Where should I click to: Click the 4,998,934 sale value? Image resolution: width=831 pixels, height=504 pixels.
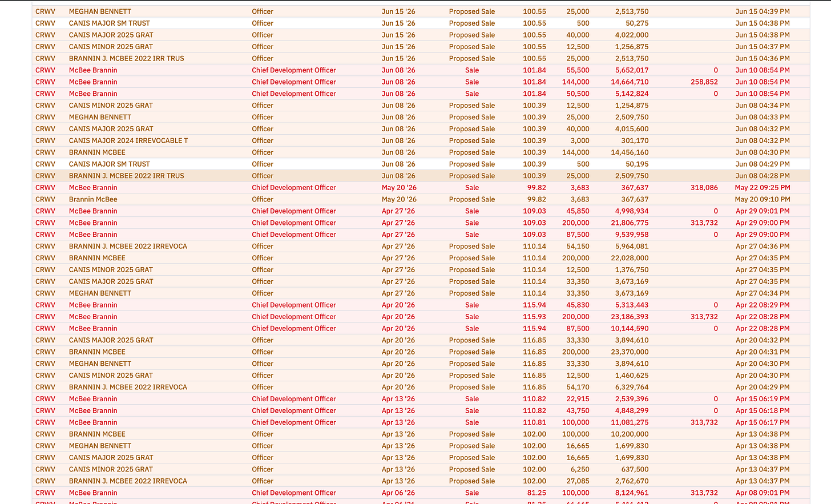click(x=632, y=211)
